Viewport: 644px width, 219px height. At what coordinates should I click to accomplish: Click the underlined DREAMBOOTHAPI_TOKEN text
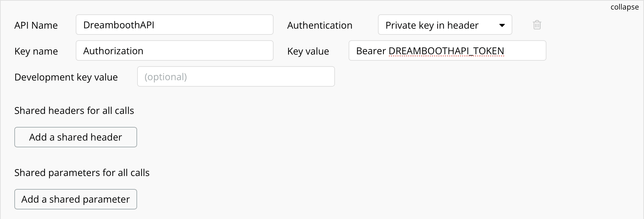click(446, 51)
